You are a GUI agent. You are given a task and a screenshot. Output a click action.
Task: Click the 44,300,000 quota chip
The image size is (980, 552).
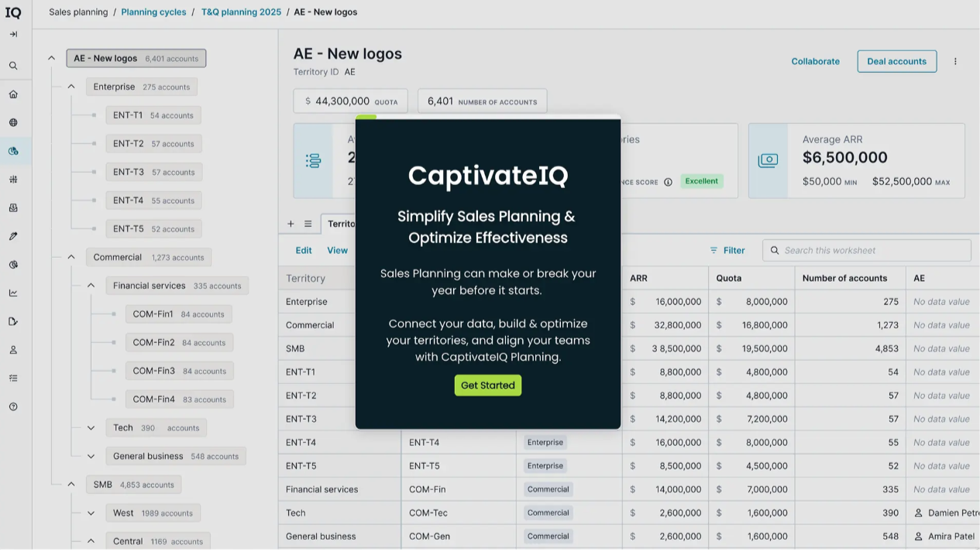[x=351, y=101]
